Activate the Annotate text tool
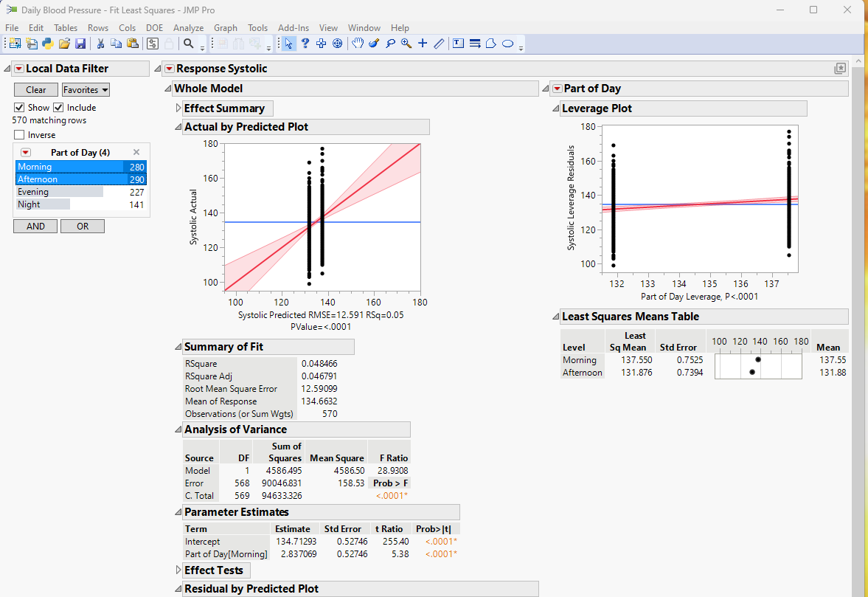 click(x=458, y=43)
